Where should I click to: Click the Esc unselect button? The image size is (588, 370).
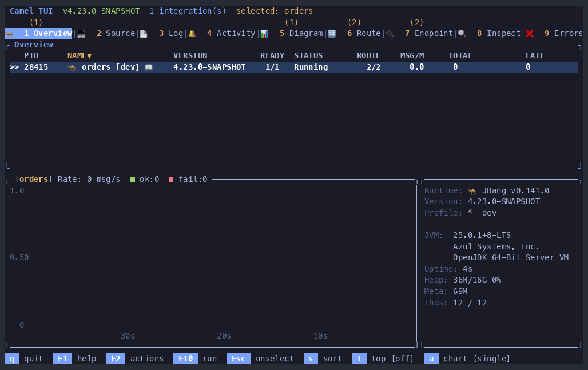[x=260, y=359]
